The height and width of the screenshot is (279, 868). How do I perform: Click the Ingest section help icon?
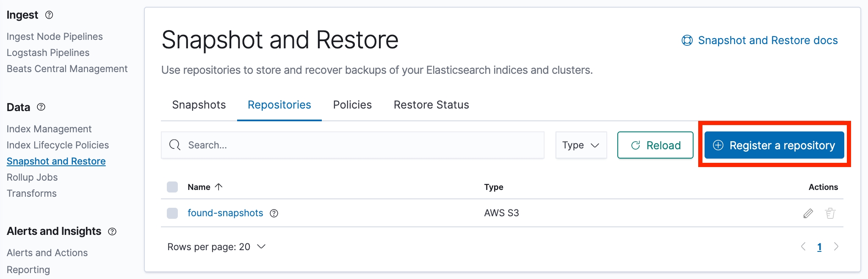click(49, 15)
